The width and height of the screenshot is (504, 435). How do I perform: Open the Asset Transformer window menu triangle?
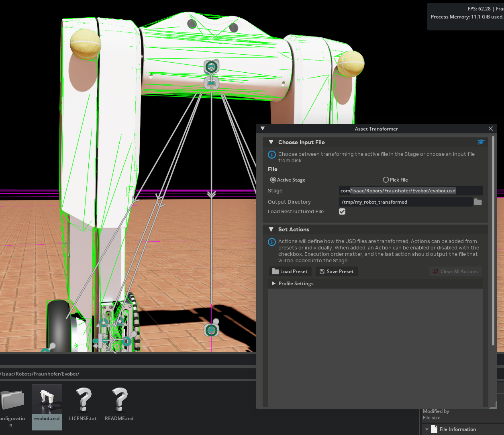click(263, 129)
